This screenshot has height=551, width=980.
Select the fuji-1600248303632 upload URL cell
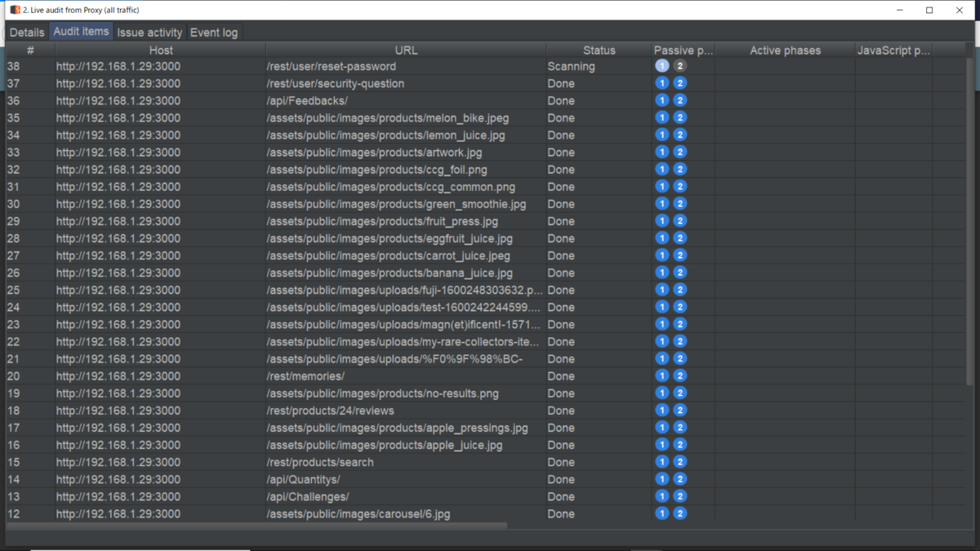(406, 290)
